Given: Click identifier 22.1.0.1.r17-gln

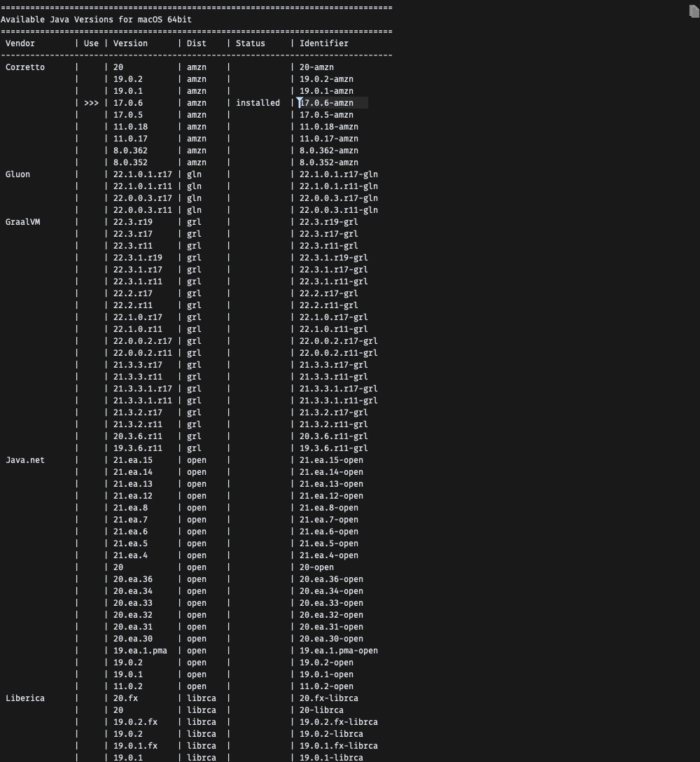Looking at the screenshot, I should 339,174.
